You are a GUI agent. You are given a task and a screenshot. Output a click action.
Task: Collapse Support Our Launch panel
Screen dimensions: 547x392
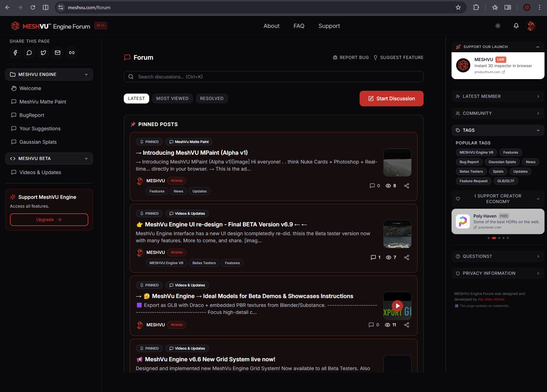point(498,47)
